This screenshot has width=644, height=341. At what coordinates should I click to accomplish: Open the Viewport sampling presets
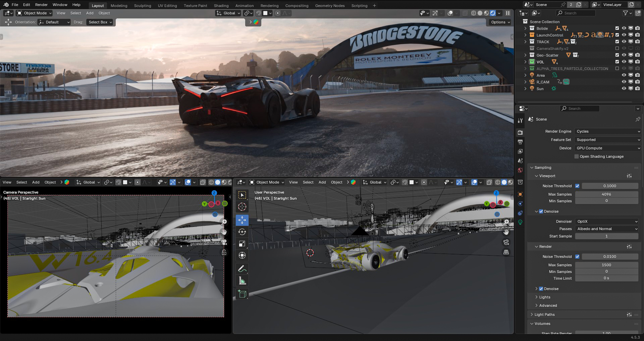(x=629, y=176)
